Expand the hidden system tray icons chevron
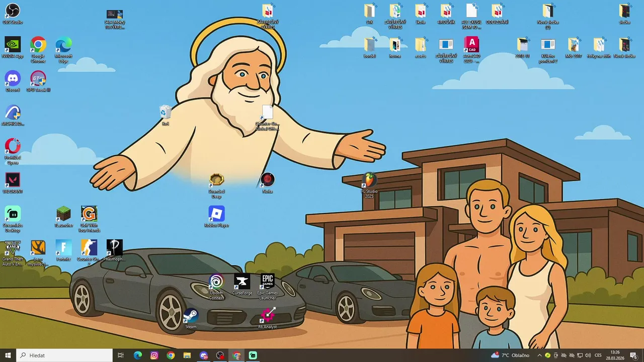The height and width of the screenshot is (362, 644). coord(539,355)
